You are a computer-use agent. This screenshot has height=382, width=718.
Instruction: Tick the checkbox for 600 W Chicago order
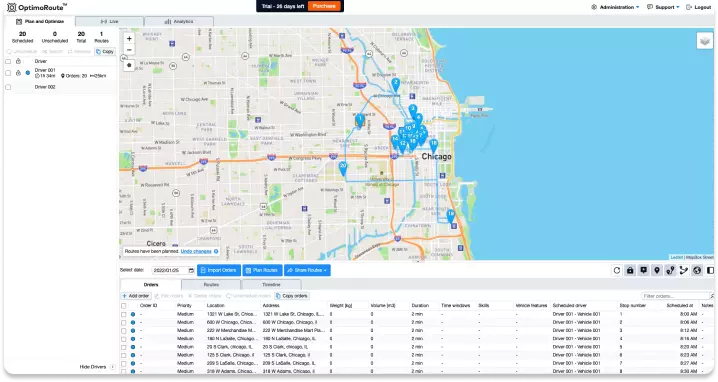(124, 322)
